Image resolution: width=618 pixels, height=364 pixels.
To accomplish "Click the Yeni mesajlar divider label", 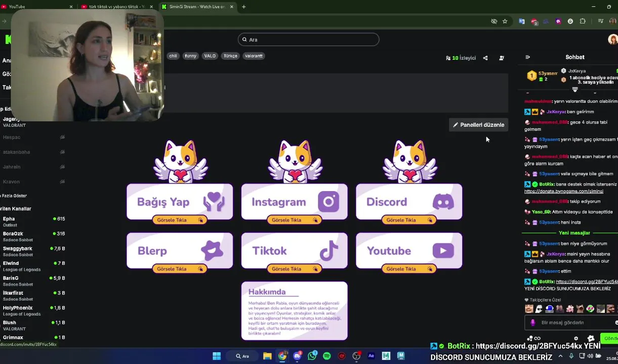I will coord(574,233).
